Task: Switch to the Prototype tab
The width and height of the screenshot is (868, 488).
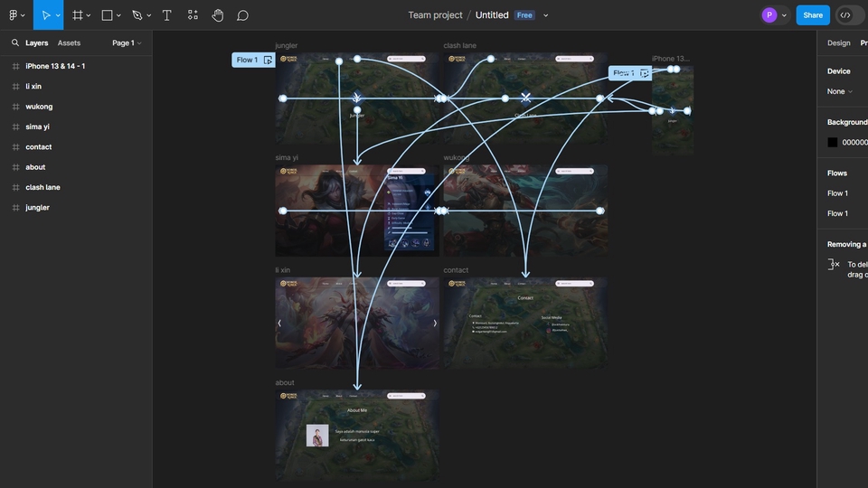Action: pos(863,42)
